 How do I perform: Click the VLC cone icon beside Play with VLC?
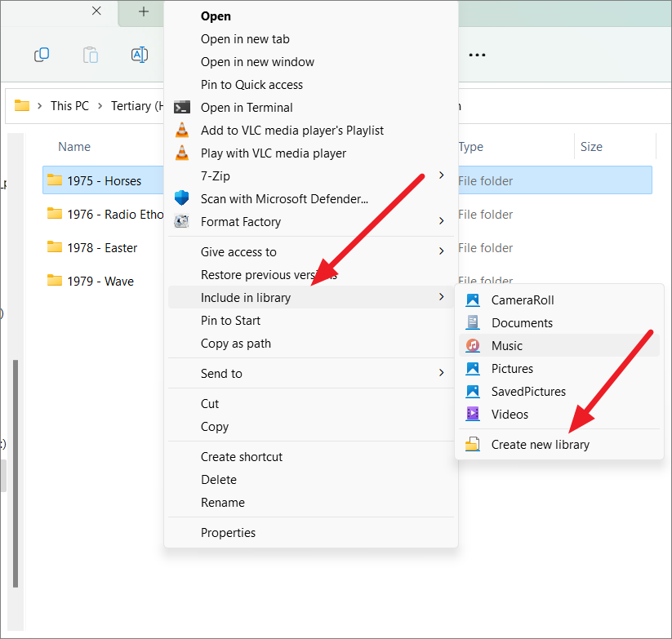click(x=182, y=153)
